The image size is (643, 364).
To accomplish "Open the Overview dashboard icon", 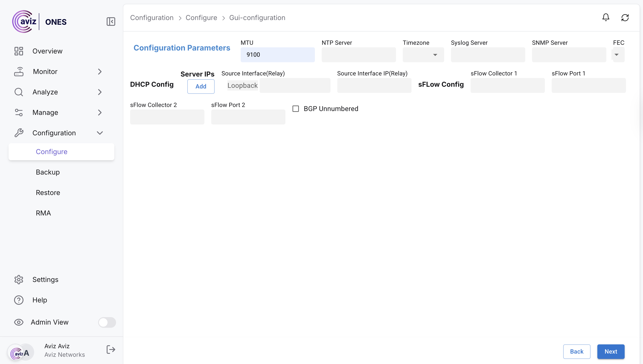I will (x=19, y=51).
